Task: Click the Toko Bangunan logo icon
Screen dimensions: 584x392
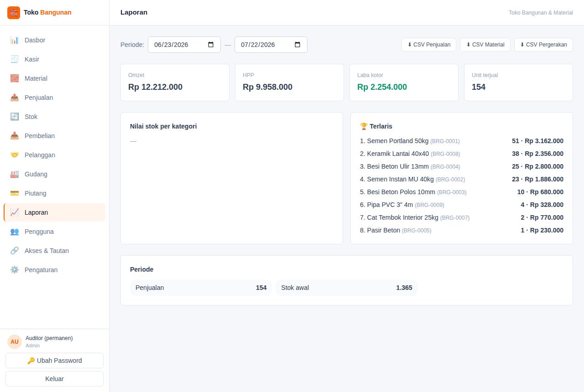Action: [14, 13]
